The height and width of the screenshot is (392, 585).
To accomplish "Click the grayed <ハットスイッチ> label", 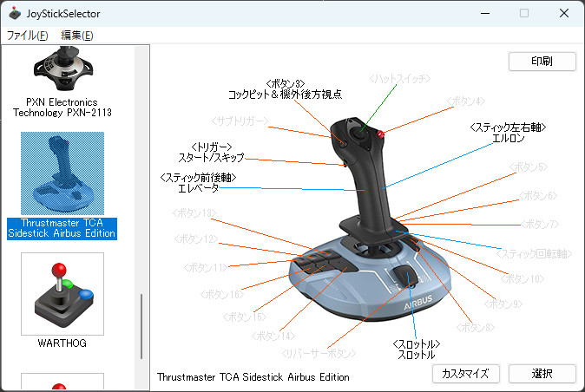I will 400,79.
